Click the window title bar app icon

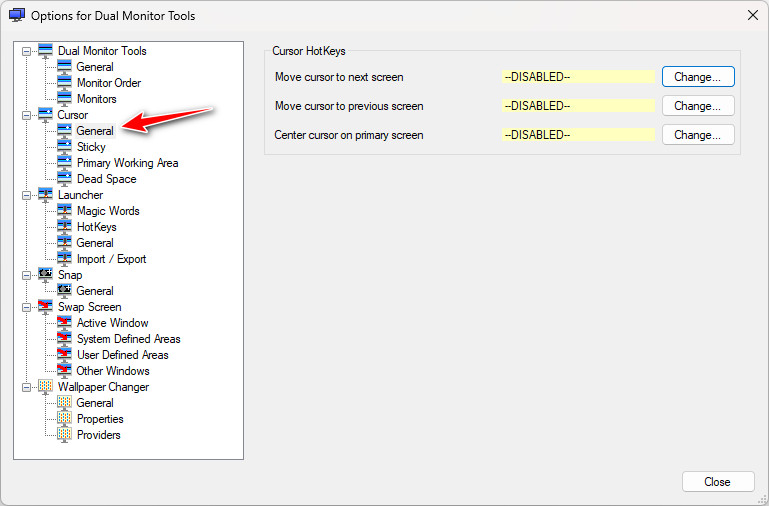17,15
